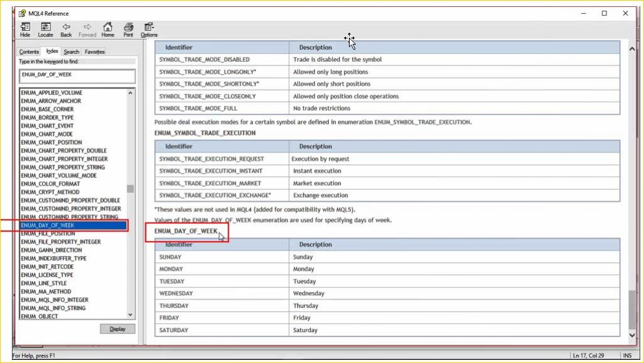Click the content pane scrollbar thumb
The height and width of the screenshot is (363, 644).
pyautogui.click(x=632, y=310)
